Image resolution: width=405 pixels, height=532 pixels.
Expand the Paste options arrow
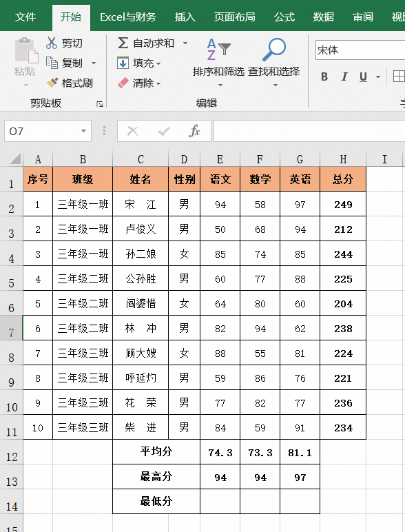coord(26,85)
